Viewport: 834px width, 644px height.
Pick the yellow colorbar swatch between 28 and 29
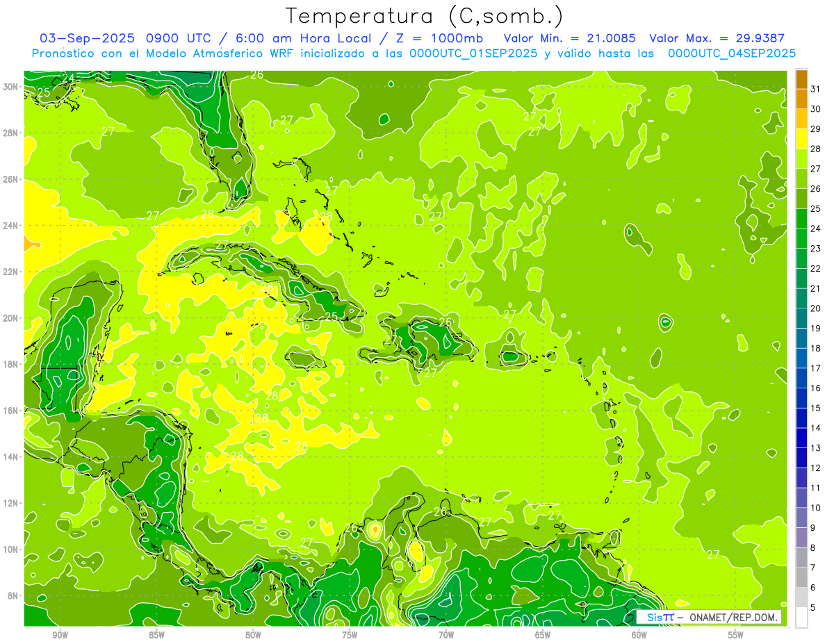tap(801, 139)
